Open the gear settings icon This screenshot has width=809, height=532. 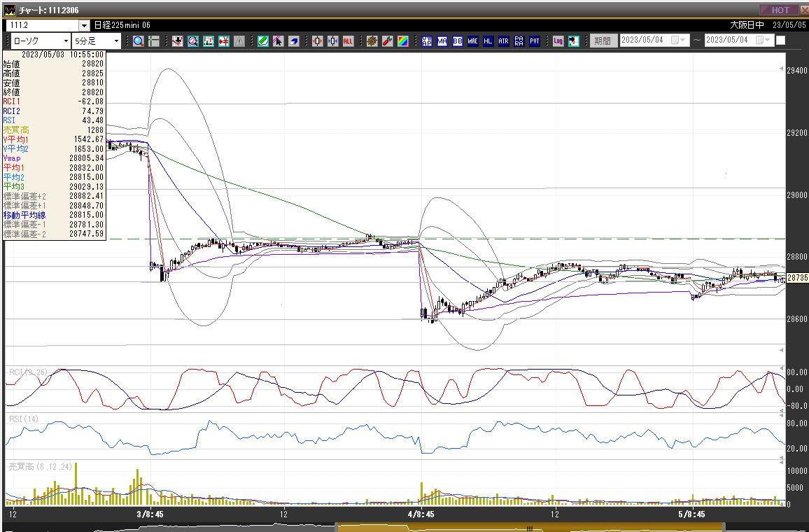(372, 41)
